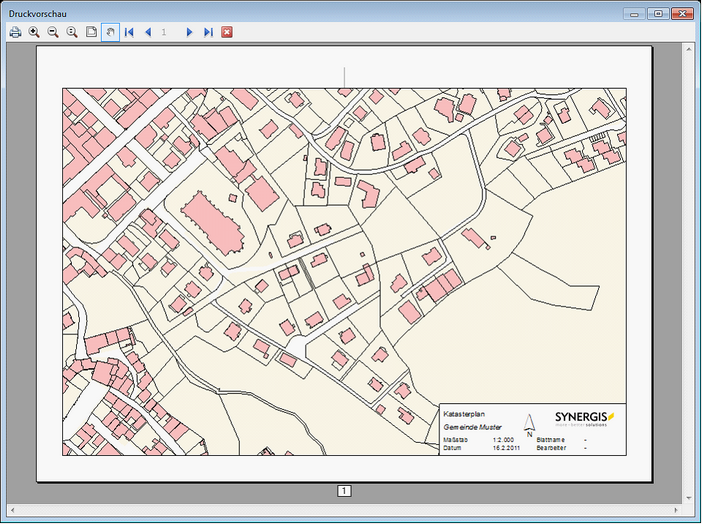Select the Zoom Out magnifier tool
Screen dimensions: 702x524
point(53,32)
